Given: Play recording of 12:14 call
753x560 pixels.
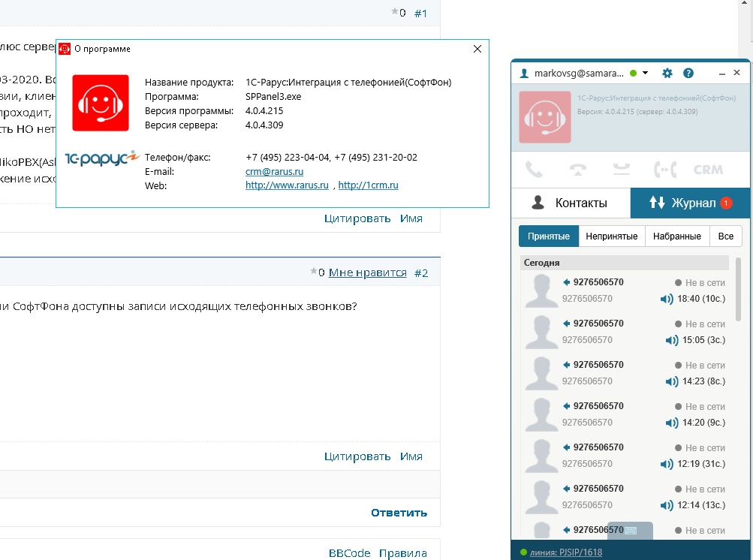Looking at the screenshot, I should pyautogui.click(x=667, y=506).
